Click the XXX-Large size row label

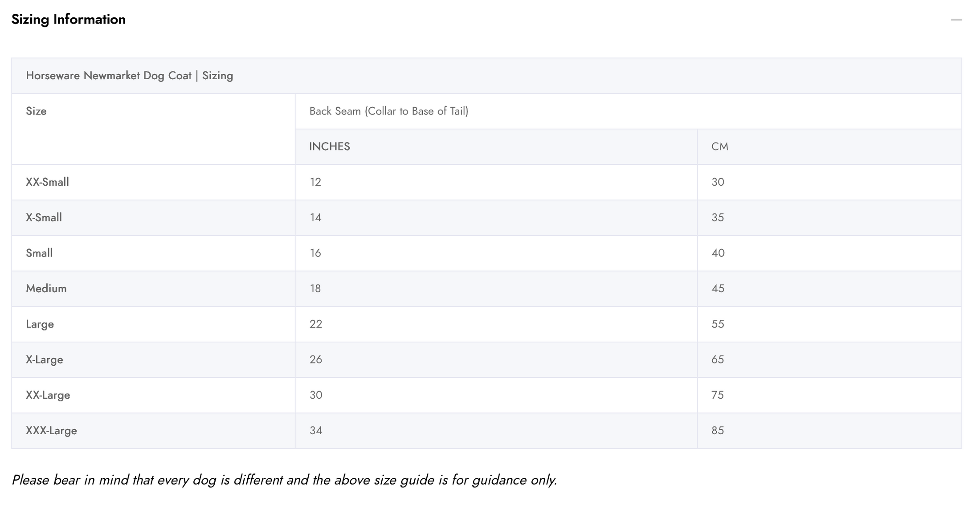pos(51,431)
